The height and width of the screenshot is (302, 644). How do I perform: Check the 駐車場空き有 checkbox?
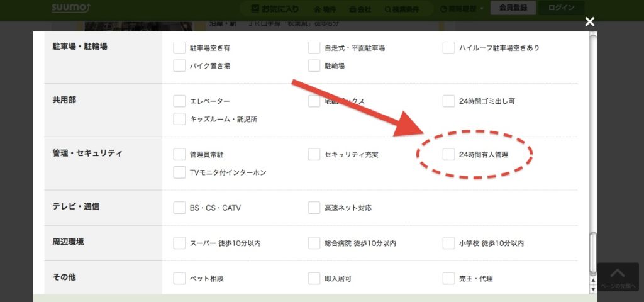[179, 48]
